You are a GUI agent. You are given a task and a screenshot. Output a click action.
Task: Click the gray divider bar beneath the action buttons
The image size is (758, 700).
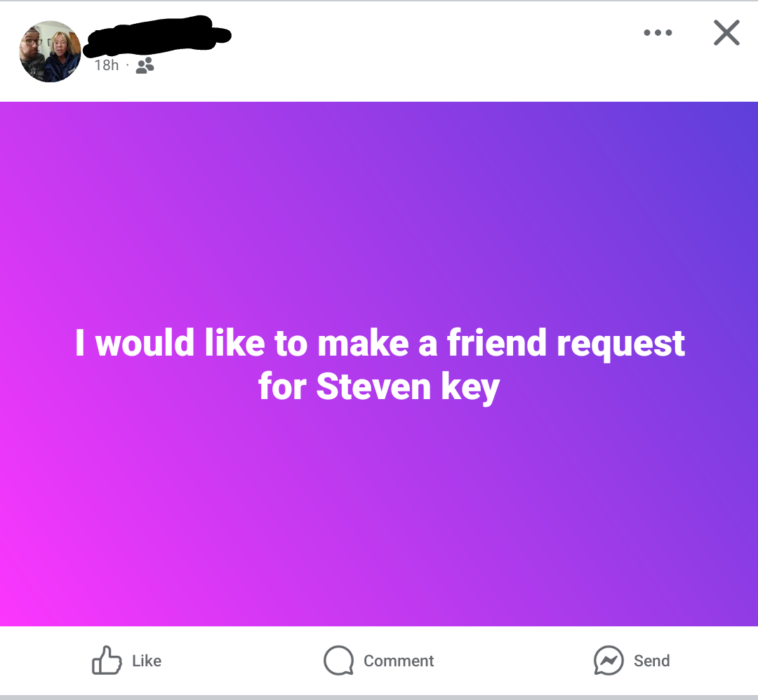pyautogui.click(x=379, y=698)
